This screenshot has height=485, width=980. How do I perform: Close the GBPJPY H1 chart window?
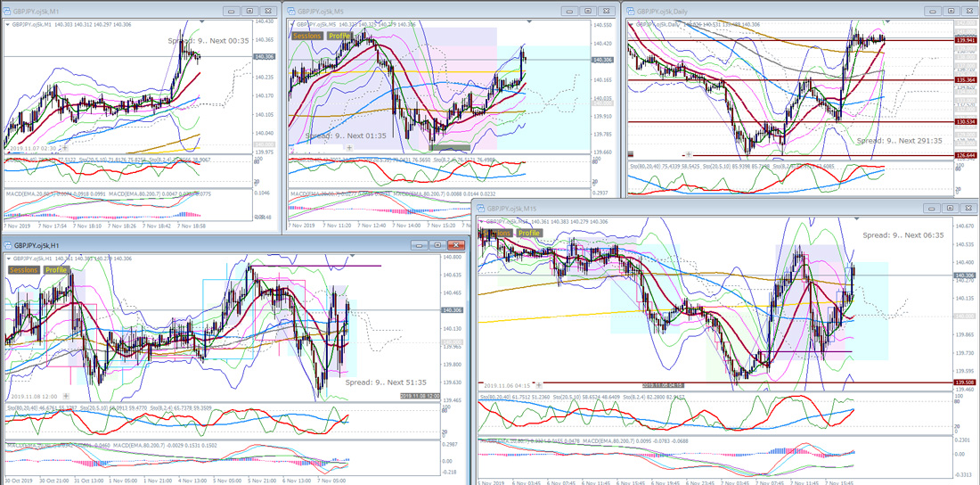click(x=455, y=245)
